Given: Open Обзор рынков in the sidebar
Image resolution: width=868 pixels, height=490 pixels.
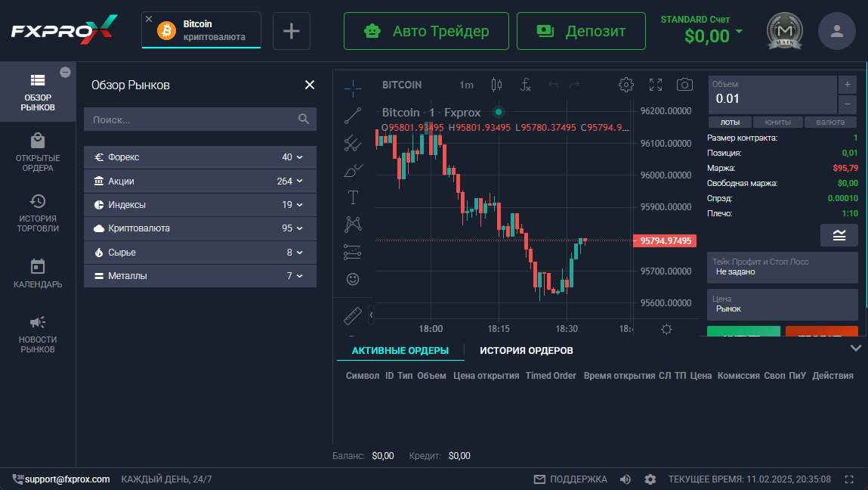Looking at the screenshot, I should pos(38,92).
